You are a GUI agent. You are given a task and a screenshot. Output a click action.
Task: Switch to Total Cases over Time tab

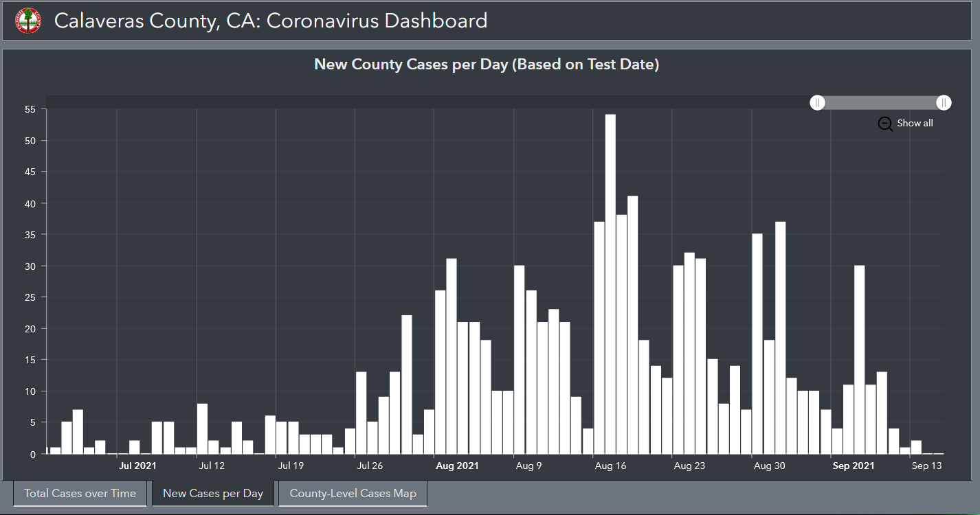pyautogui.click(x=80, y=493)
